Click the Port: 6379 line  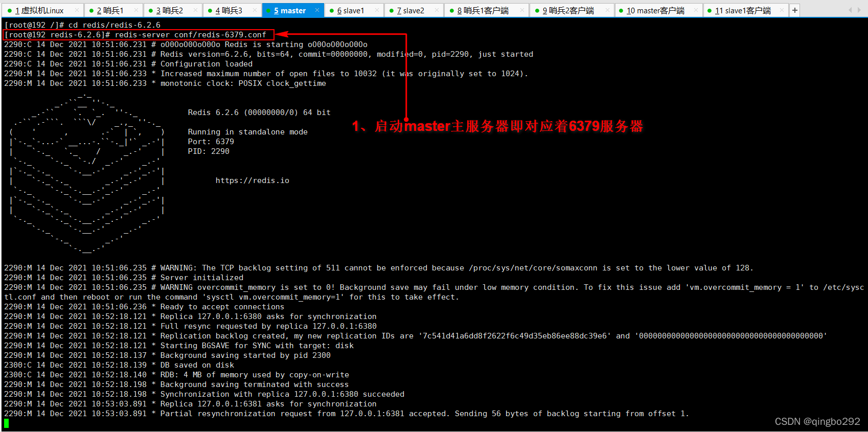211,142
